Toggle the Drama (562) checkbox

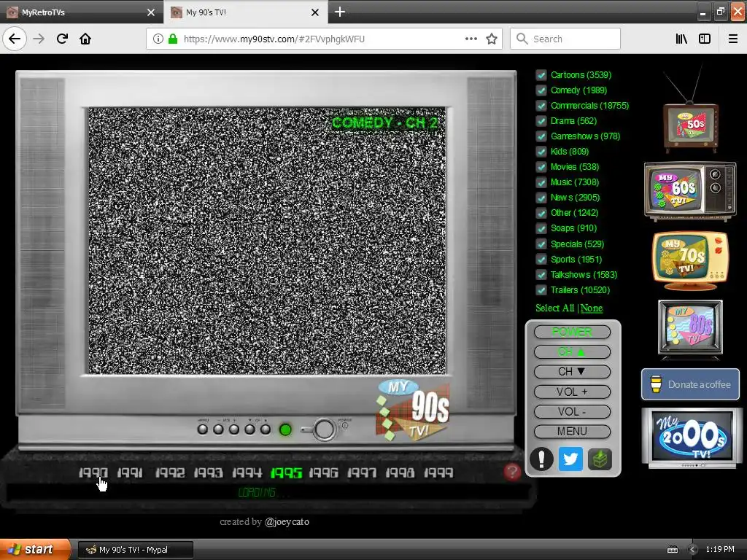coord(541,121)
